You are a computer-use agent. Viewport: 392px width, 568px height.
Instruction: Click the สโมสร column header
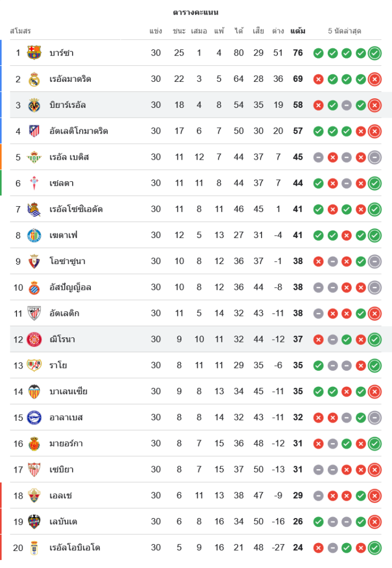pos(20,31)
